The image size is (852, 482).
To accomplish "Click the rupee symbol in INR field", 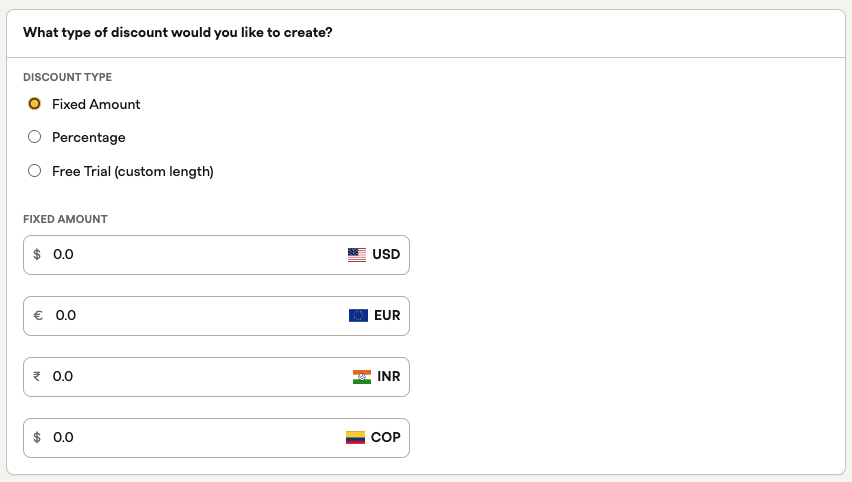I will 37,377.
